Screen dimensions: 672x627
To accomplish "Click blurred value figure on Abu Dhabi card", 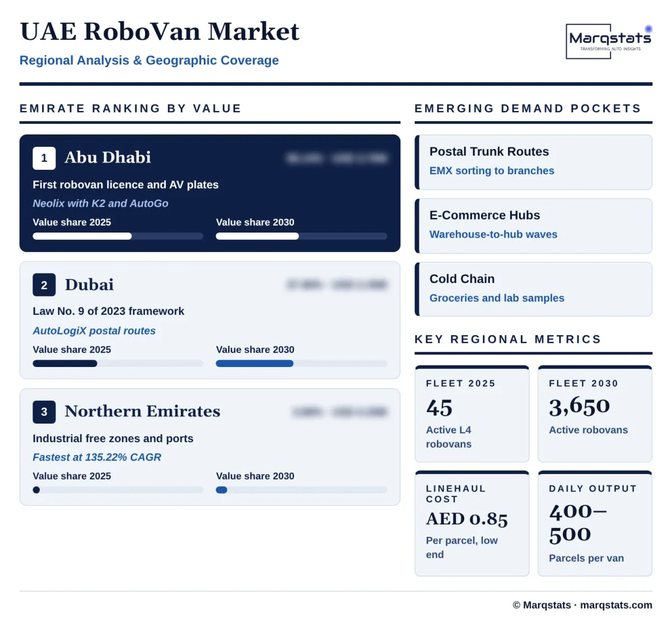I will [337, 159].
